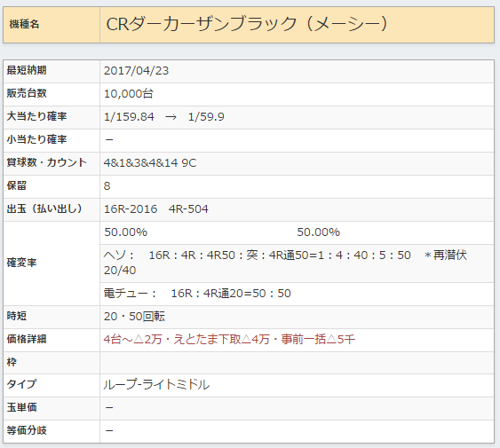Select the '機種名' header label
This screenshot has width=500, height=448.
[x=24, y=24]
